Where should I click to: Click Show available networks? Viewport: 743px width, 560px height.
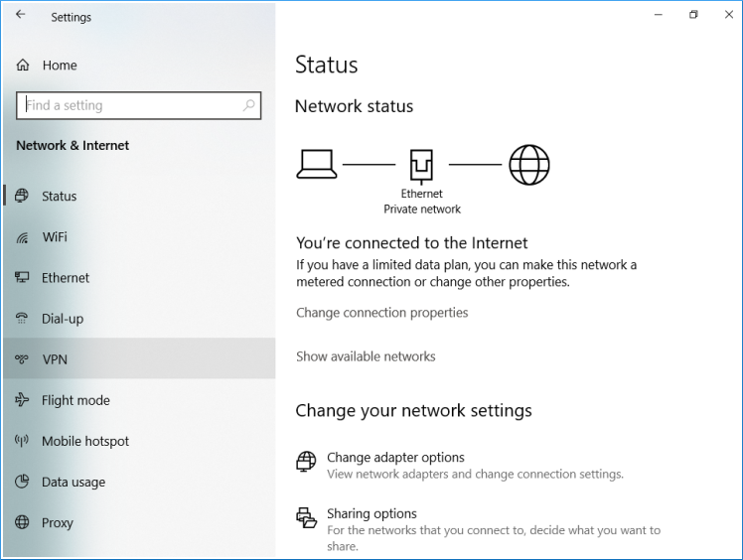[366, 356]
